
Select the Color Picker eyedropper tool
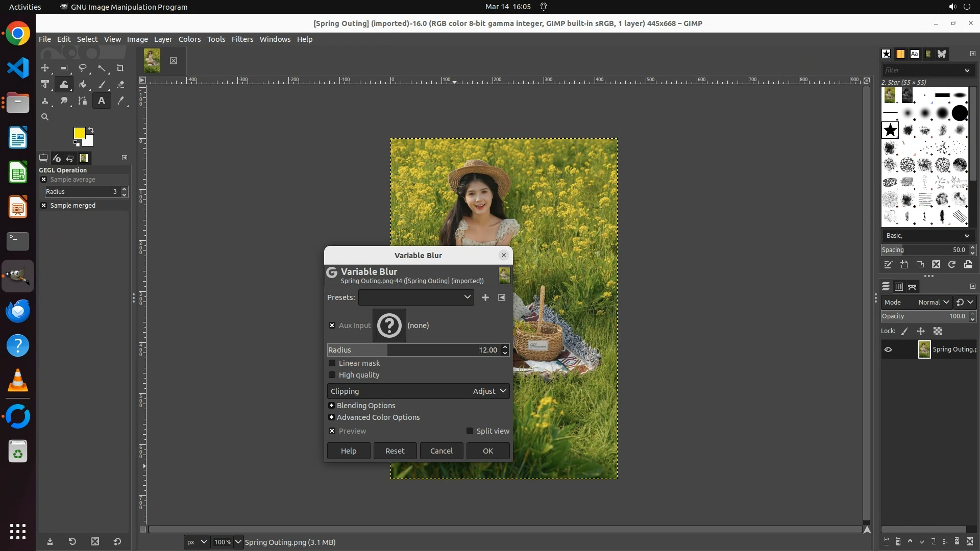(x=120, y=101)
